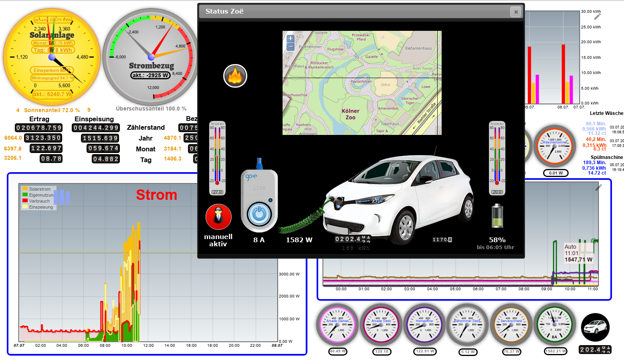The image size is (624, 364).
Task: Click the '1170.8' counter in the dialog
Action: (442, 240)
